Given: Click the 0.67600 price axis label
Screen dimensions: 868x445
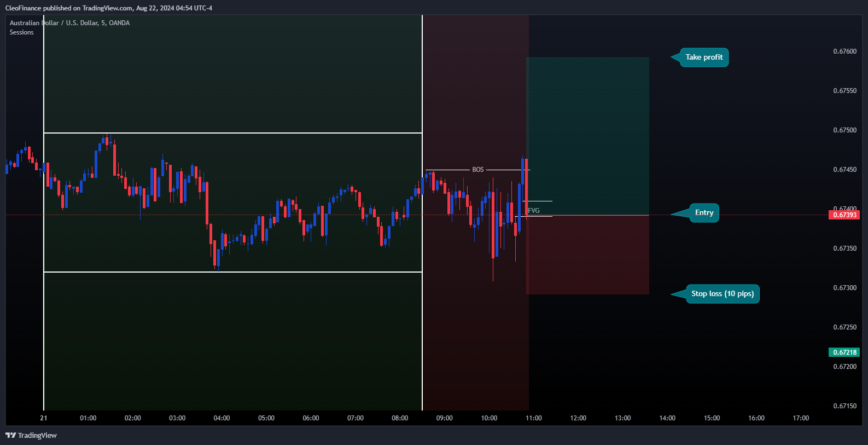Looking at the screenshot, I should (844, 51).
